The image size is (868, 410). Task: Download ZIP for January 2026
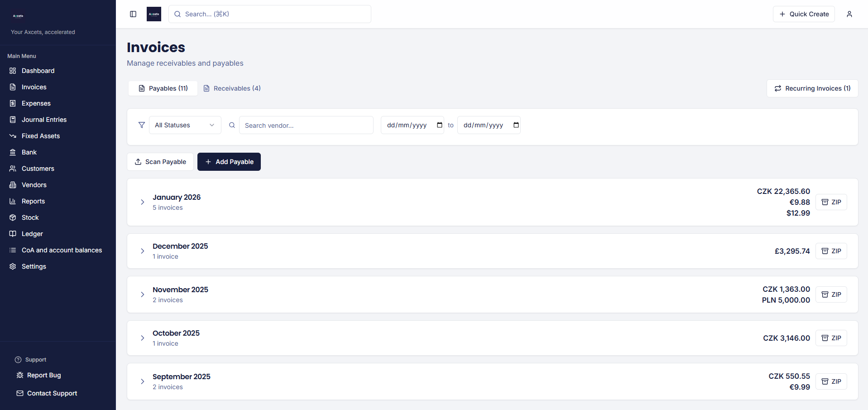831,202
